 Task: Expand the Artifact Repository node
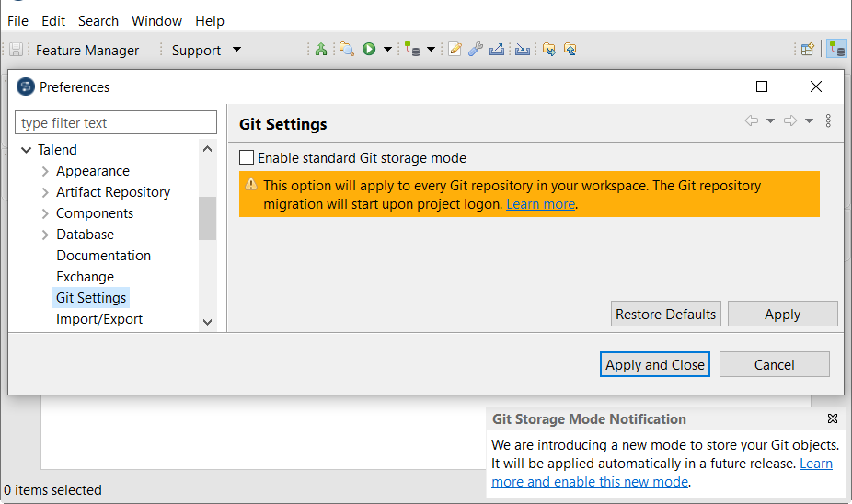pyautogui.click(x=45, y=192)
